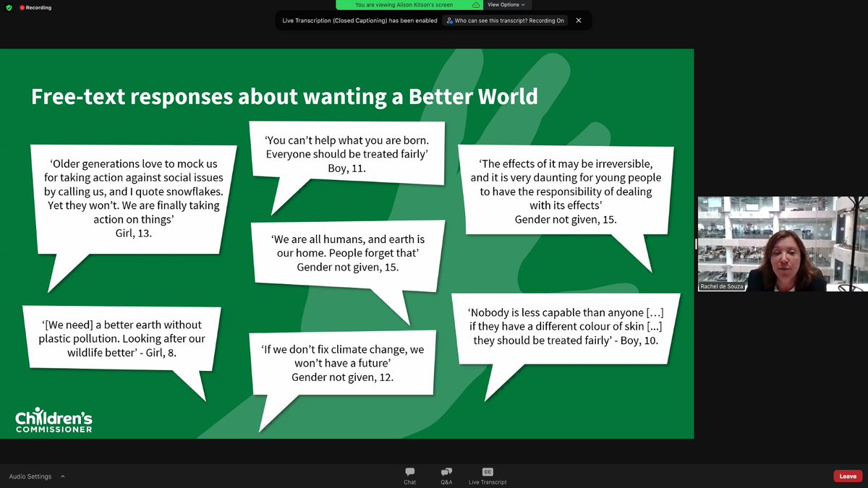
Task: Toggle closed captioning via Live Transcript control
Action: tap(486, 475)
